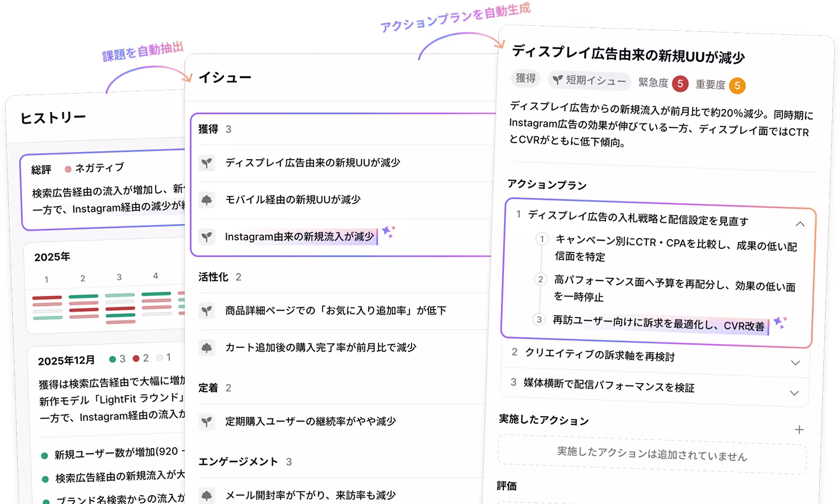This screenshot has height=504, width=840.
Task: Select the 獲得 category tag
Action: (x=525, y=78)
